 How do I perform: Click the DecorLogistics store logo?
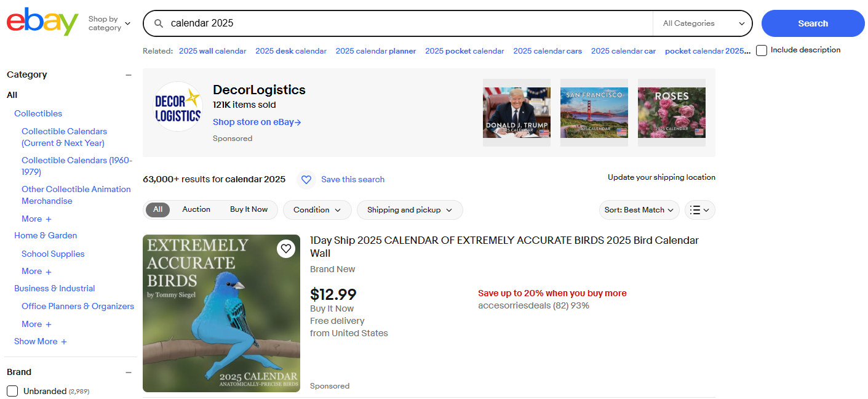pyautogui.click(x=178, y=107)
